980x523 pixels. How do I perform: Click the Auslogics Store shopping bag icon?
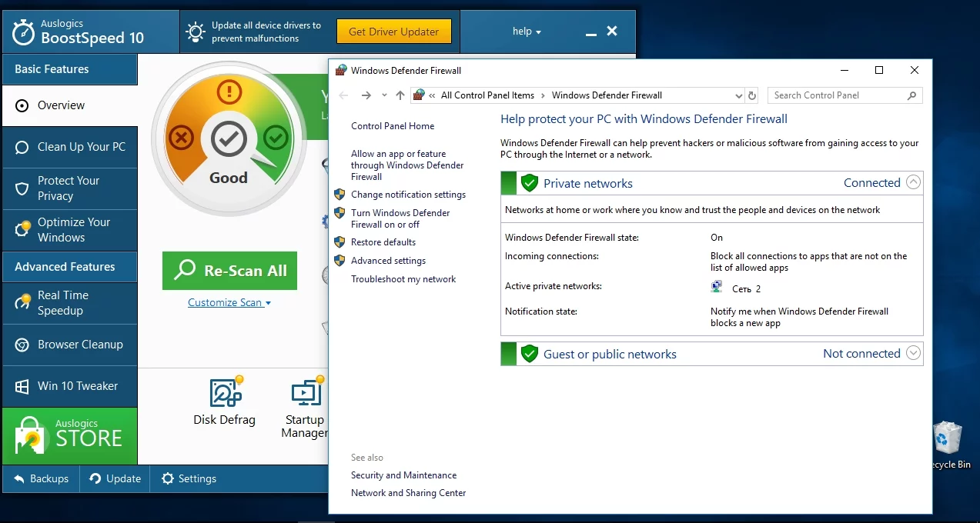pos(30,435)
